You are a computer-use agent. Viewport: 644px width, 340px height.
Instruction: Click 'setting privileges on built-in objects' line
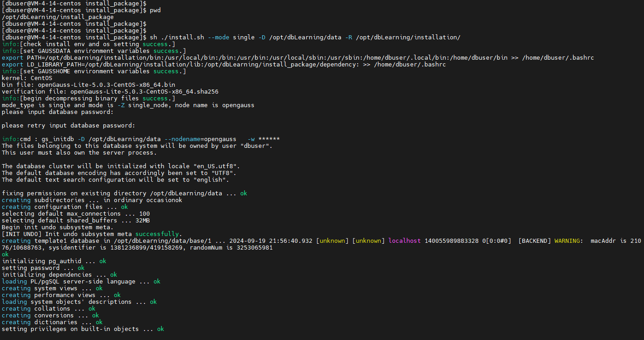click(83, 329)
